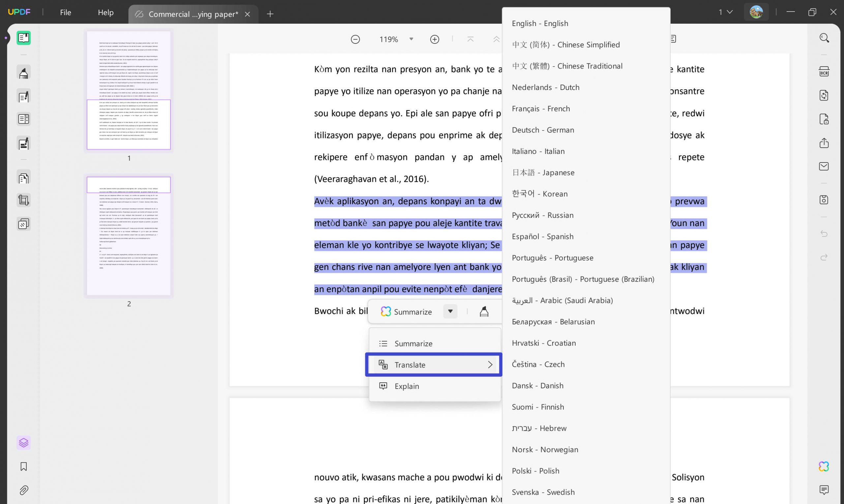Select Japanese language option
Viewport: 844px width, 504px height.
coord(586,172)
